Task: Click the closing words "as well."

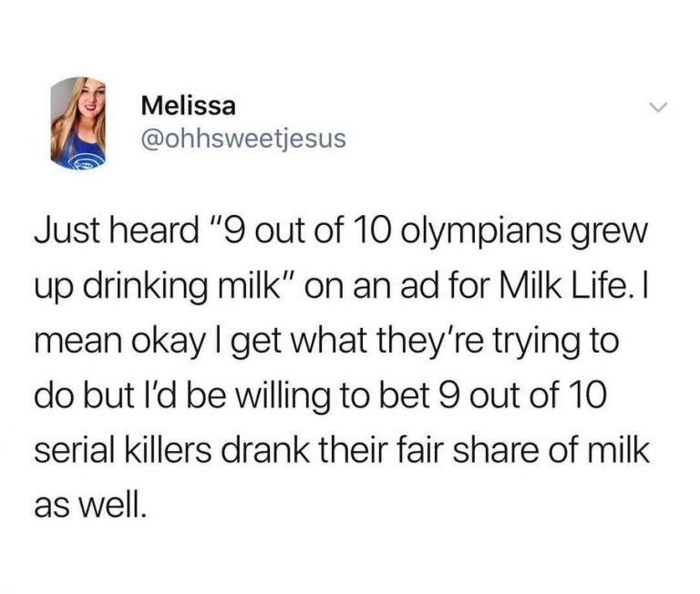Action: pyautogui.click(x=90, y=506)
